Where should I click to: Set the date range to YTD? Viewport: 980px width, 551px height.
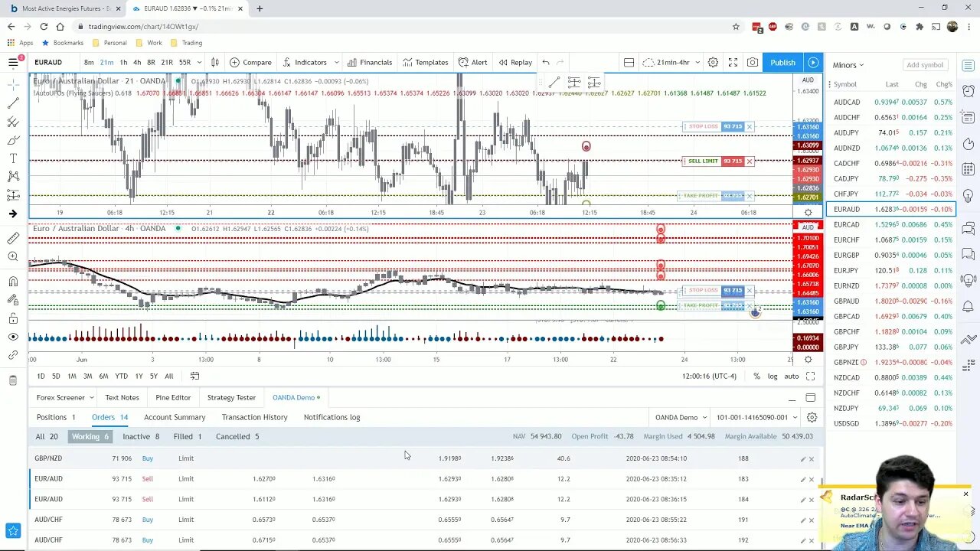coord(121,376)
